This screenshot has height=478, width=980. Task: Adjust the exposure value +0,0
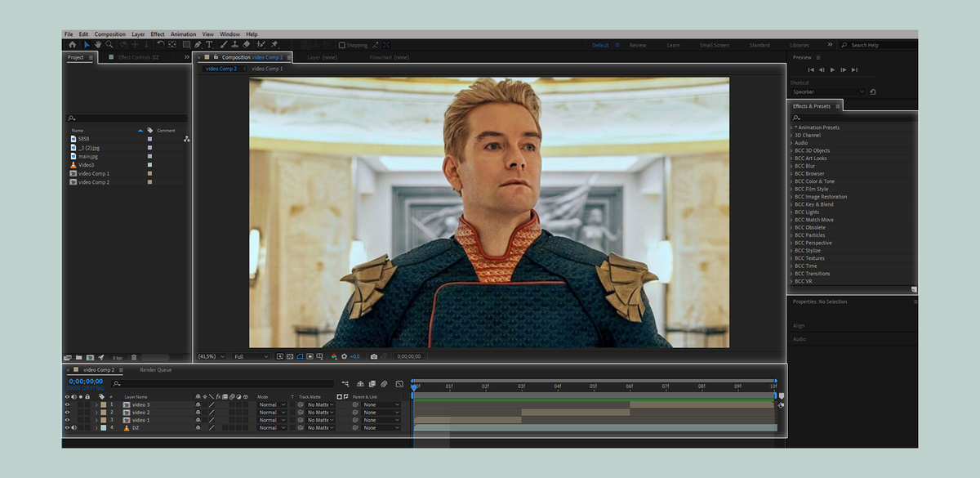click(x=354, y=356)
